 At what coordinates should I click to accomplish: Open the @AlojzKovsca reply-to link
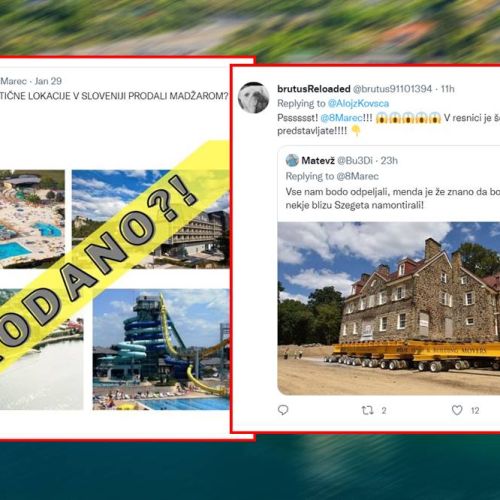click(x=358, y=104)
